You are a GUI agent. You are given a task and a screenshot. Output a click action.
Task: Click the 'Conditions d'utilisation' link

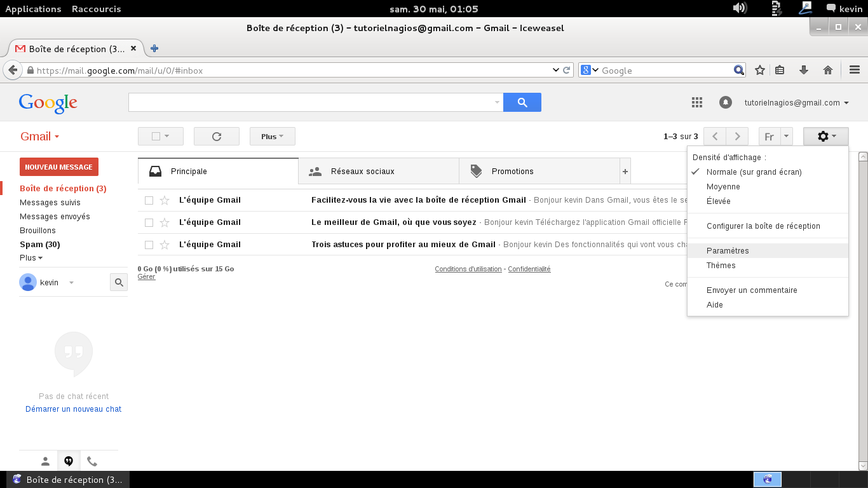(x=468, y=269)
